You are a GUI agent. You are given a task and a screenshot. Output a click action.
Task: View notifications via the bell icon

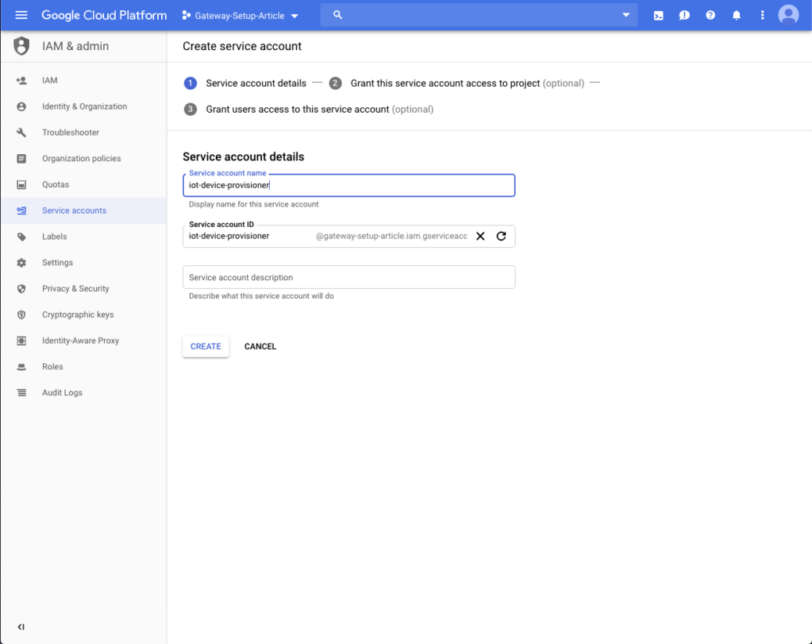(x=736, y=15)
